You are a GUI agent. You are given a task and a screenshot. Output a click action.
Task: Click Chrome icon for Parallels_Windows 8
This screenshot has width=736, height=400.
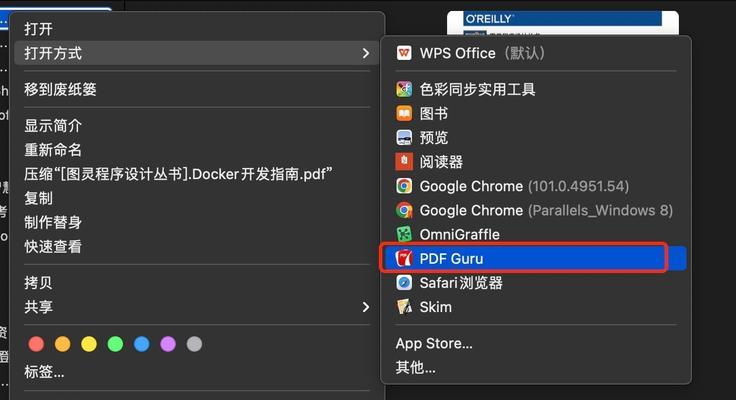pyautogui.click(x=404, y=210)
